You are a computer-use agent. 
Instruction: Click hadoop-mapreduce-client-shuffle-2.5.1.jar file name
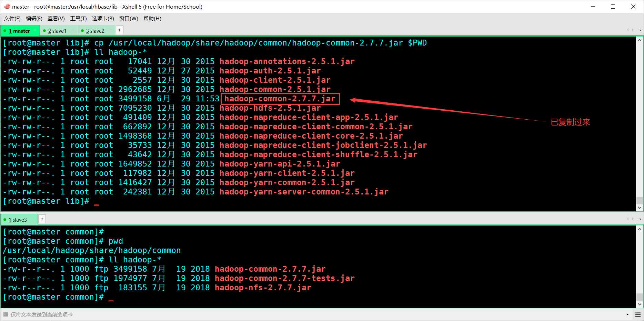pyautogui.click(x=319, y=154)
